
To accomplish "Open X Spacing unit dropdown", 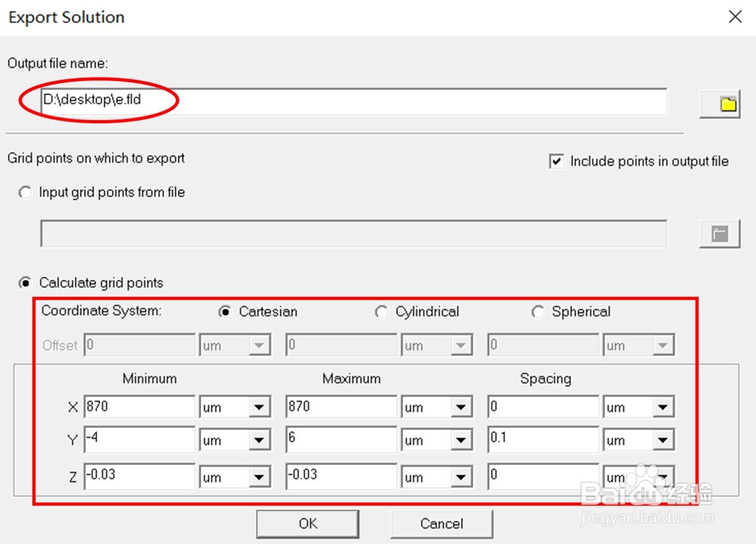I will pos(663,407).
